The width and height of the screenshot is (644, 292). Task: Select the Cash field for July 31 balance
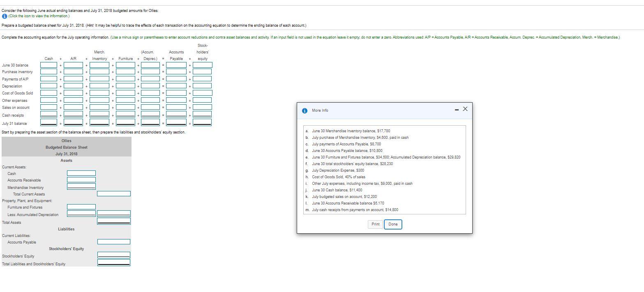click(48, 122)
